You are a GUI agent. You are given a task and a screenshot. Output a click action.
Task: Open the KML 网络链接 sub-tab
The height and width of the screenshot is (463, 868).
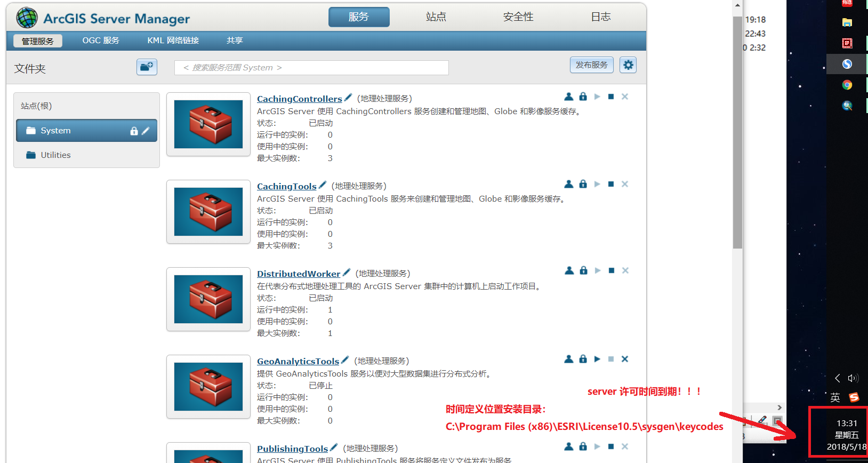coord(173,41)
